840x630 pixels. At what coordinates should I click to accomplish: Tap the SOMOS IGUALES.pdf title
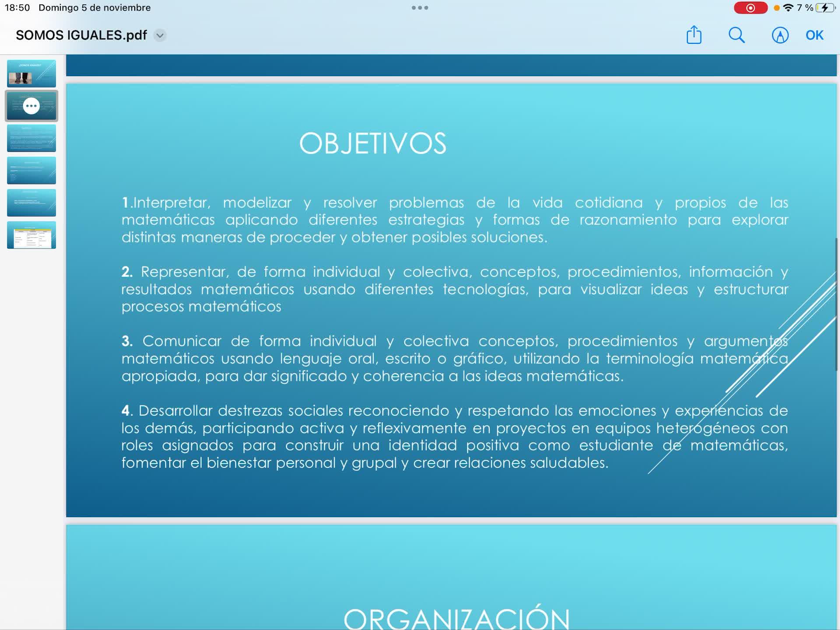[x=81, y=35]
